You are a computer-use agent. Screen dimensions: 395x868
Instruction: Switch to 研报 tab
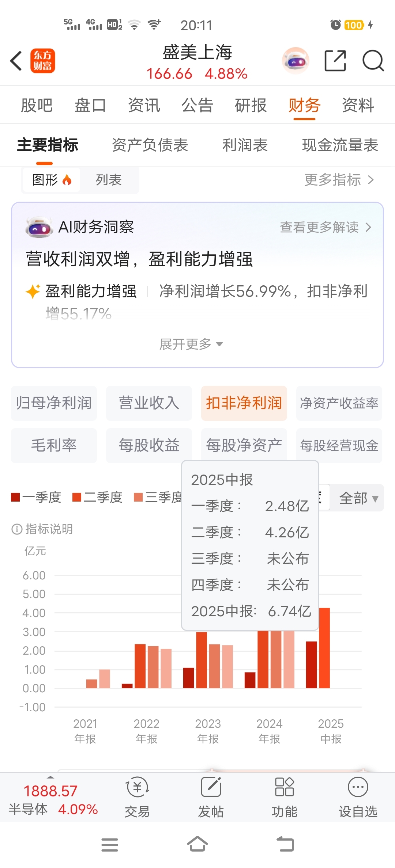pyautogui.click(x=251, y=106)
